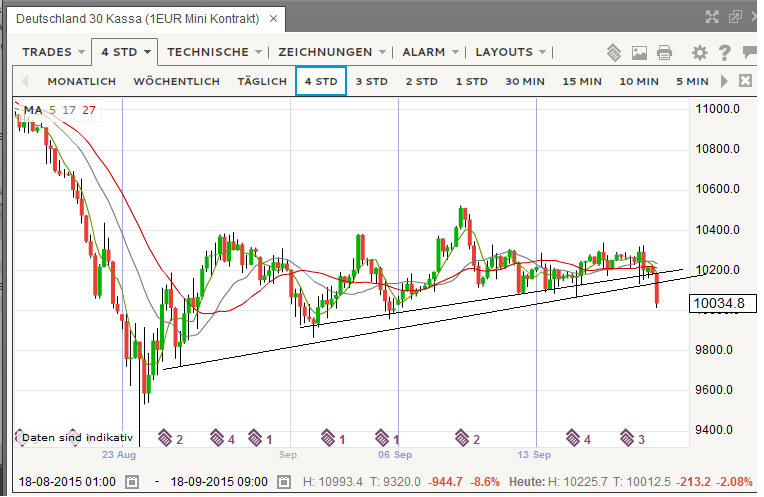Open the TECHNISCHE dropdown menu

[x=214, y=52]
